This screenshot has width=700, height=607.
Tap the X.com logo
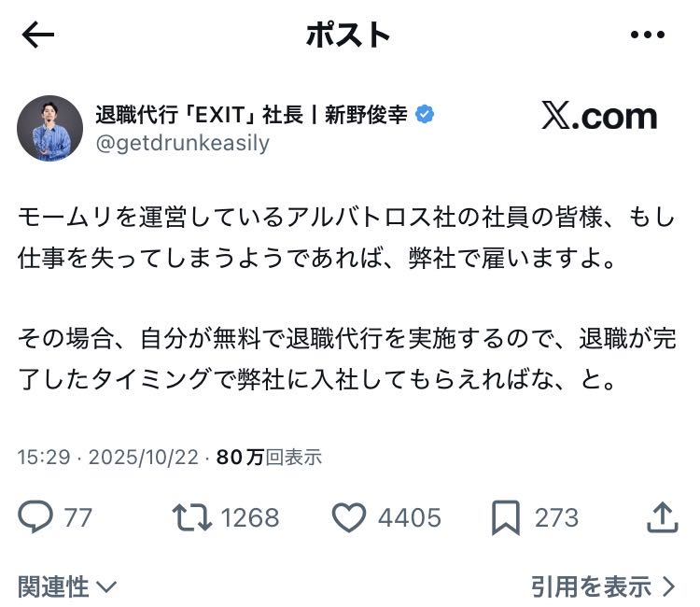(599, 117)
